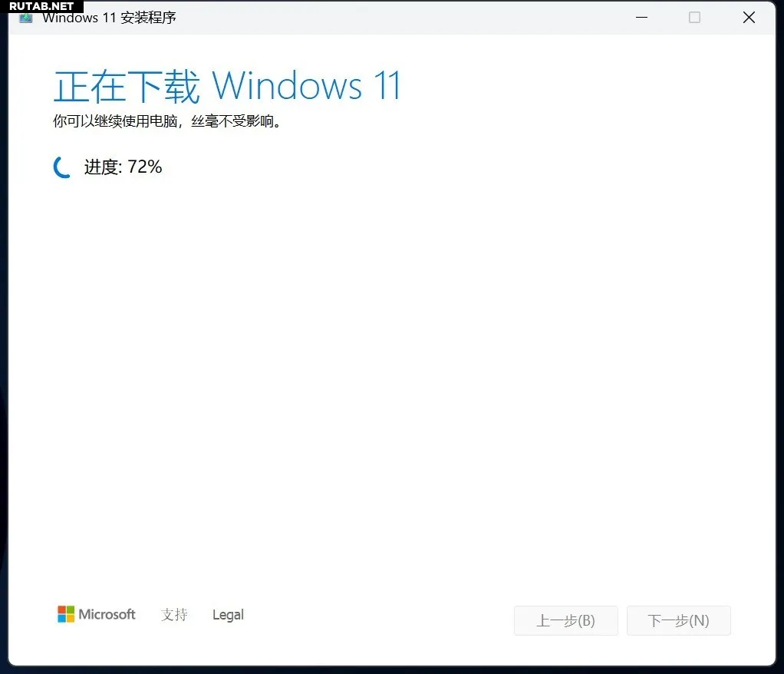Click the Windows 11 setup title bar icon
The image size is (784, 674).
(x=26, y=18)
